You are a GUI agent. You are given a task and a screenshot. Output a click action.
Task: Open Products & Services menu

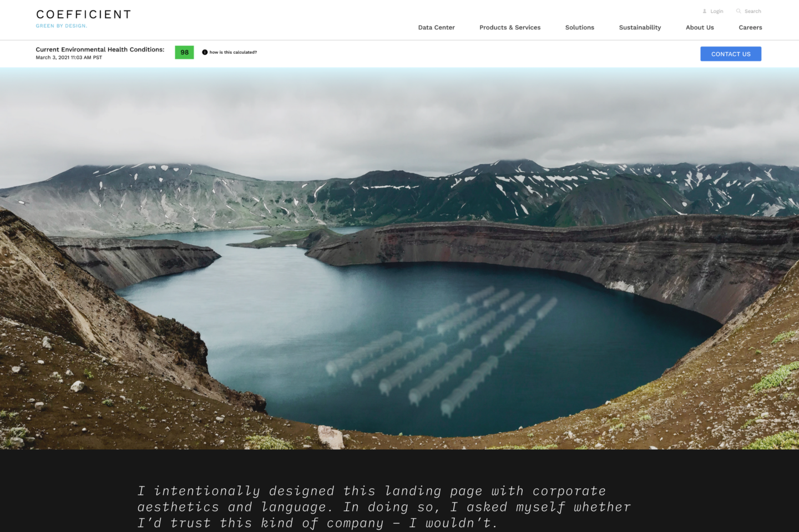pyautogui.click(x=510, y=27)
